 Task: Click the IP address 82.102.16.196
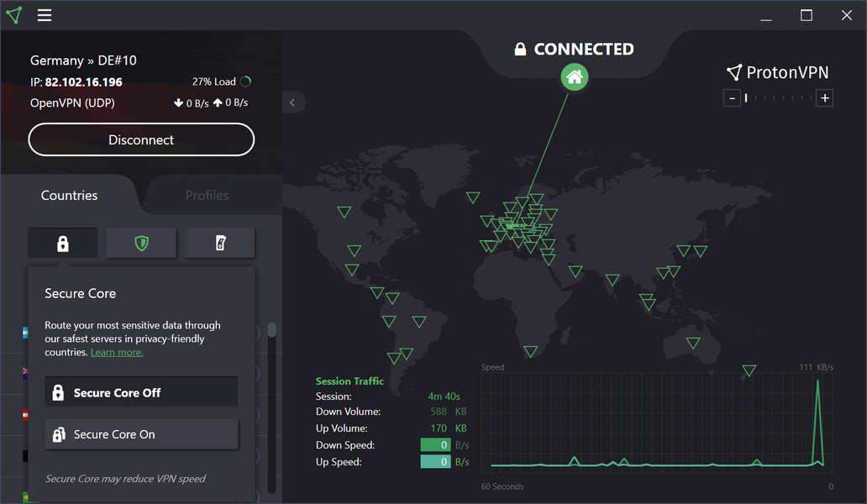click(x=83, y=82)
